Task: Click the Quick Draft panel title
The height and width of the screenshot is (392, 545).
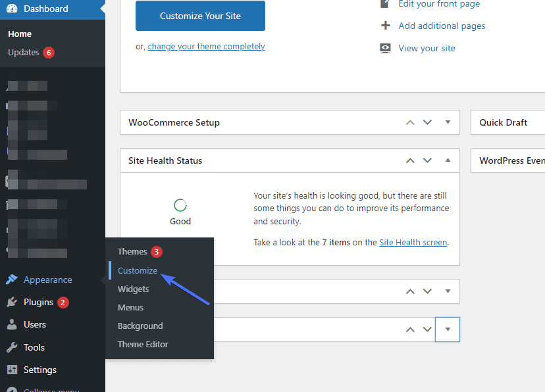Action: click(x=504, y=122)
